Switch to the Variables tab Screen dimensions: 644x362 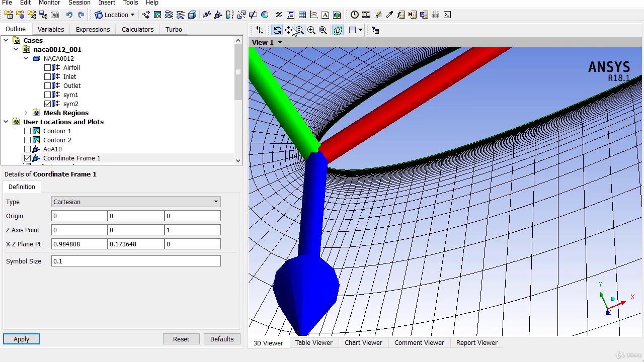coord(51,29)
